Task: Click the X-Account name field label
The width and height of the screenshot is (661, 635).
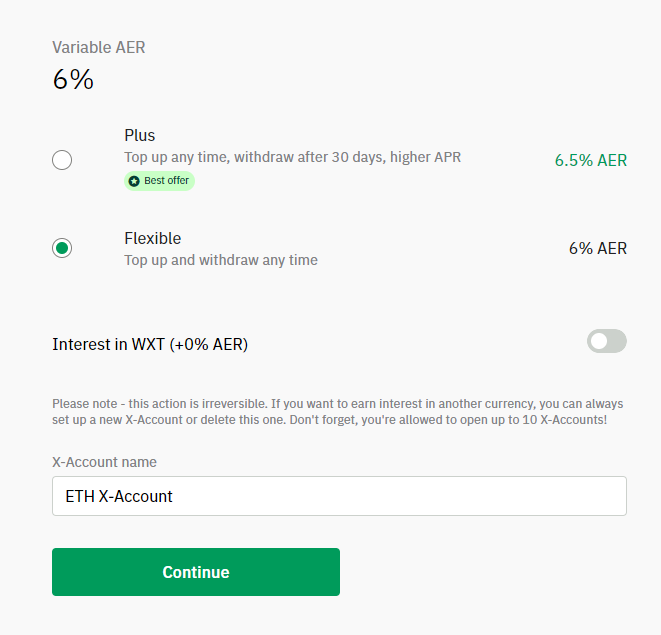Action: click(x=105, y=462)
